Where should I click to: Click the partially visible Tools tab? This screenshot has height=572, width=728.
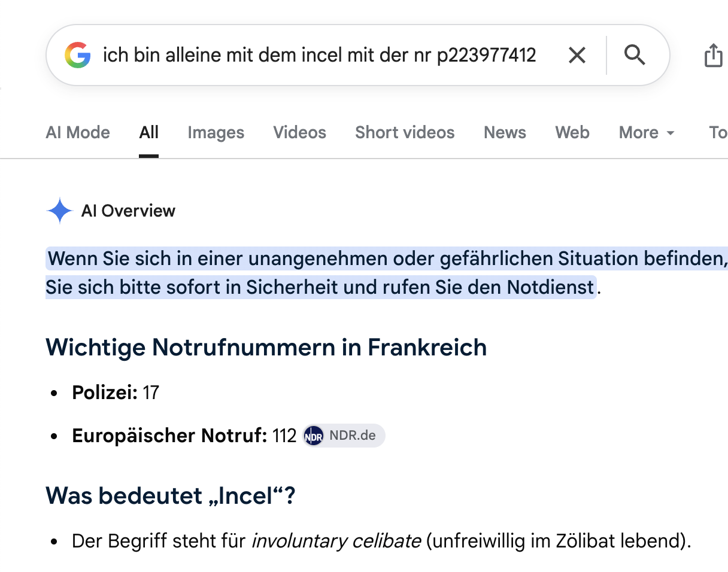point(718,132)
